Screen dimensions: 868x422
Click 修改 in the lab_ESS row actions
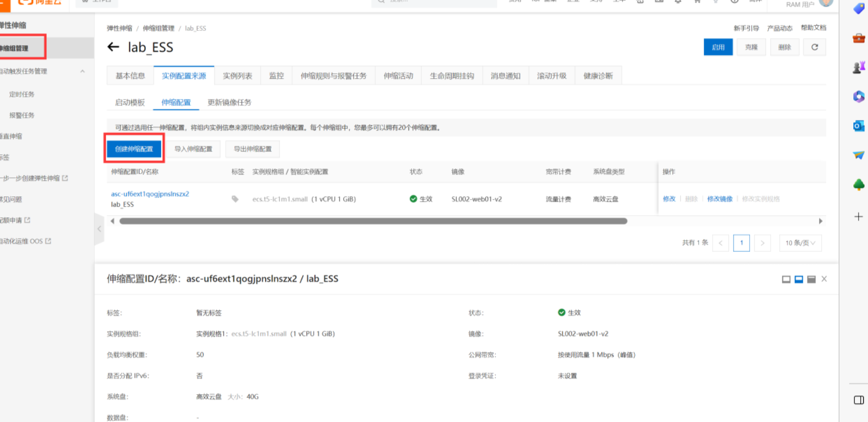pos(669,199)
